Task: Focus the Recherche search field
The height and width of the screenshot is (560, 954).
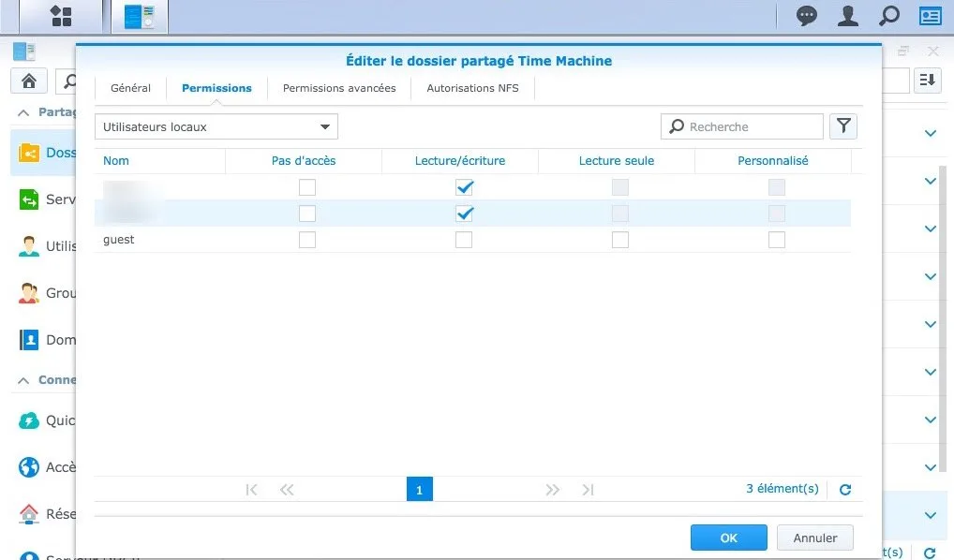Action: 741,126
